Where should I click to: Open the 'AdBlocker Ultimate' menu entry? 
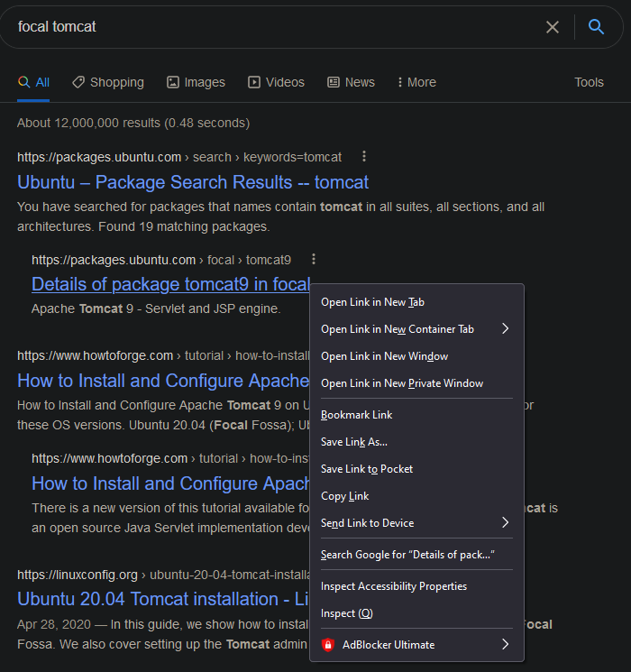(x=416, y=645)
